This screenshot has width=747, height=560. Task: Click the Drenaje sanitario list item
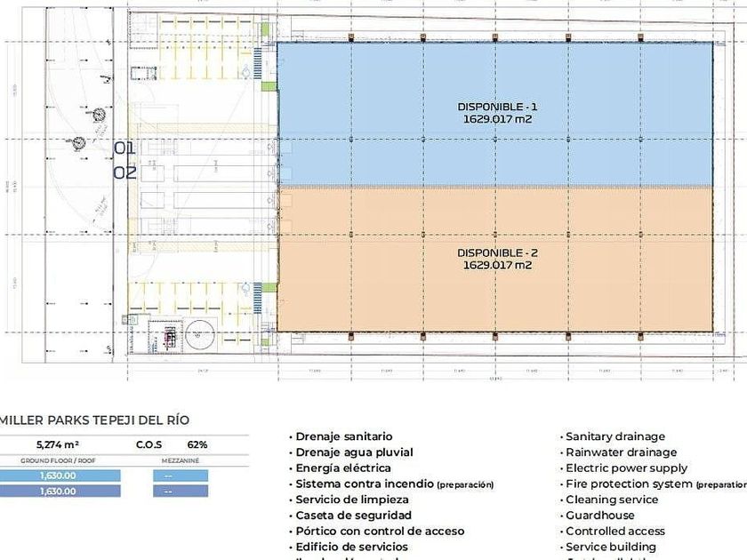341,436
